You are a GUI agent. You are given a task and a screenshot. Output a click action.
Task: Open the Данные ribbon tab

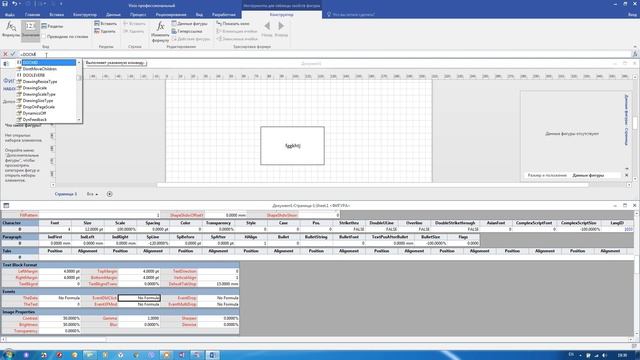(113, 15)
